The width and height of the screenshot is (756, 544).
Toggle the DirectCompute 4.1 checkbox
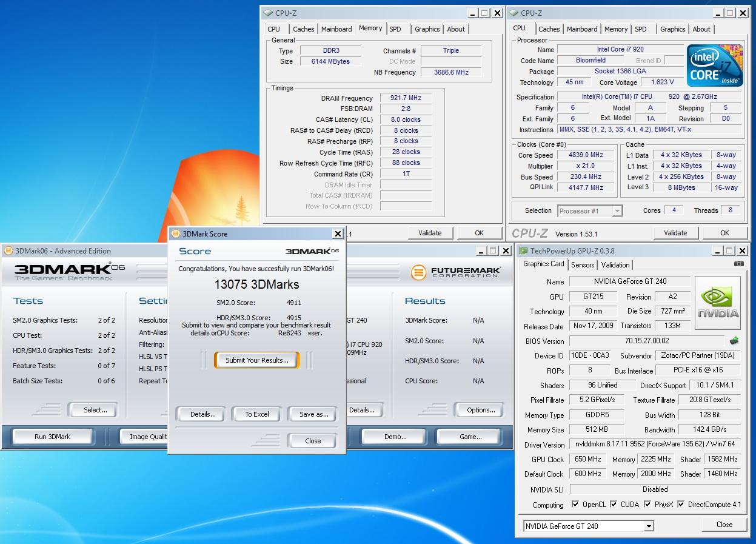click(x=681, y=505)
